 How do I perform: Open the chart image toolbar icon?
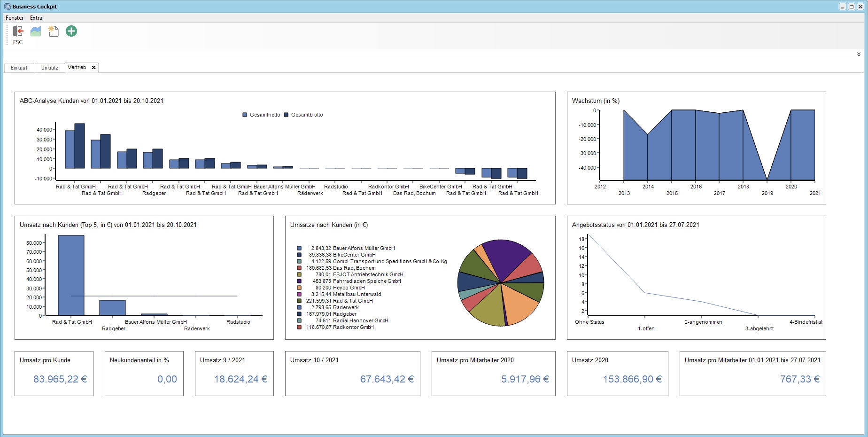[36, 31]
